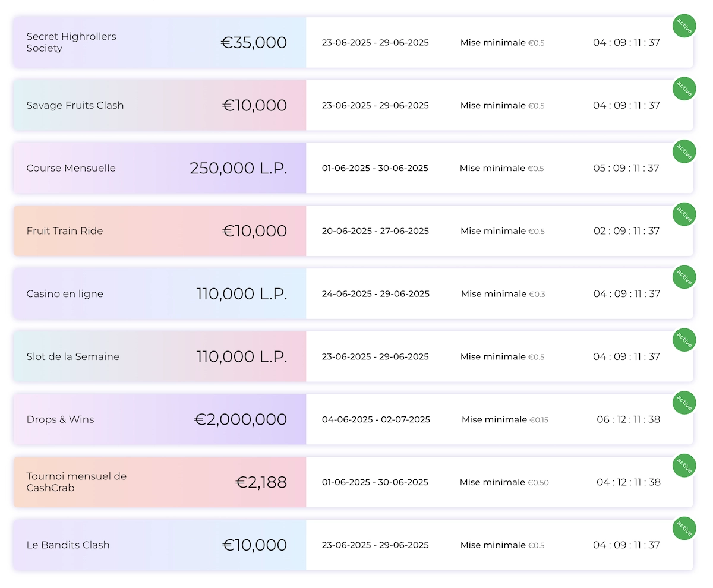Click the active badge on Slot de la Semaine
This screenshot has height=588, width=713.
click(x=684, y=340)
